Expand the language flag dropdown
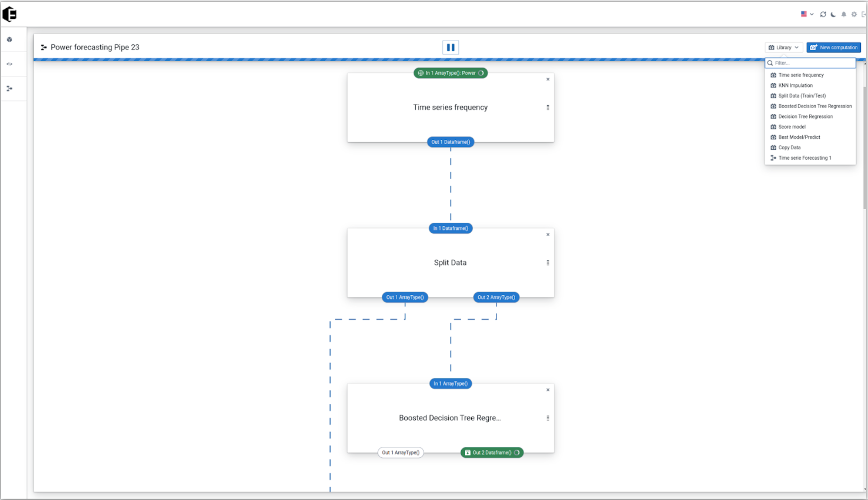 point(807,14)
